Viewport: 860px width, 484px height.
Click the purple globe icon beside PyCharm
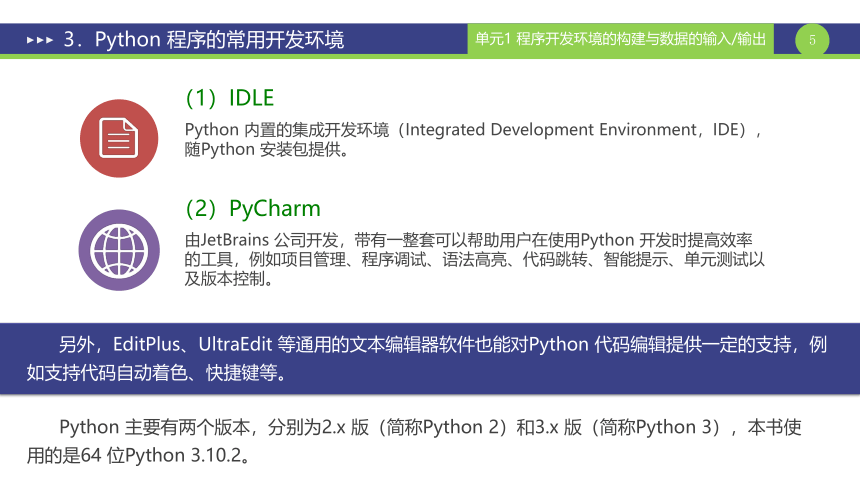point(119,250)
